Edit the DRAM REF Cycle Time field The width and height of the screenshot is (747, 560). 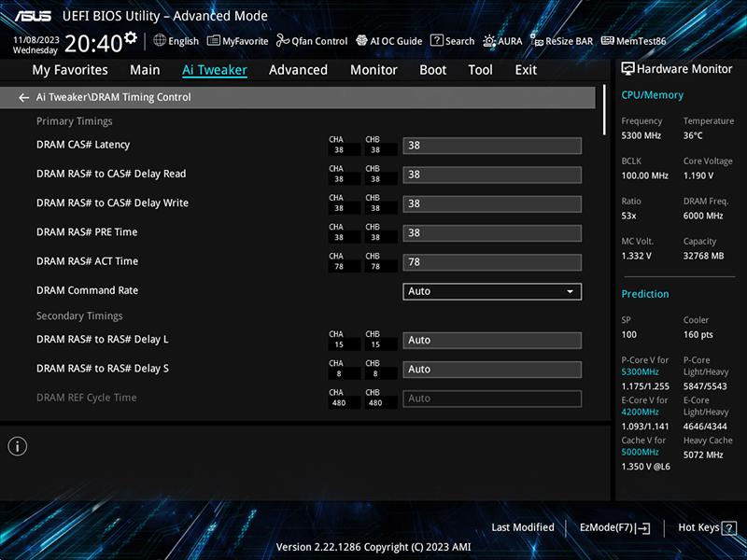(x=492, y=399)
